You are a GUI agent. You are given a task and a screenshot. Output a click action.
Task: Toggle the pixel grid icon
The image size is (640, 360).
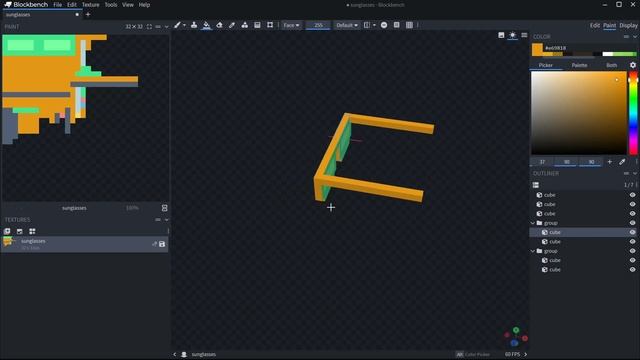tap(396, 25)
